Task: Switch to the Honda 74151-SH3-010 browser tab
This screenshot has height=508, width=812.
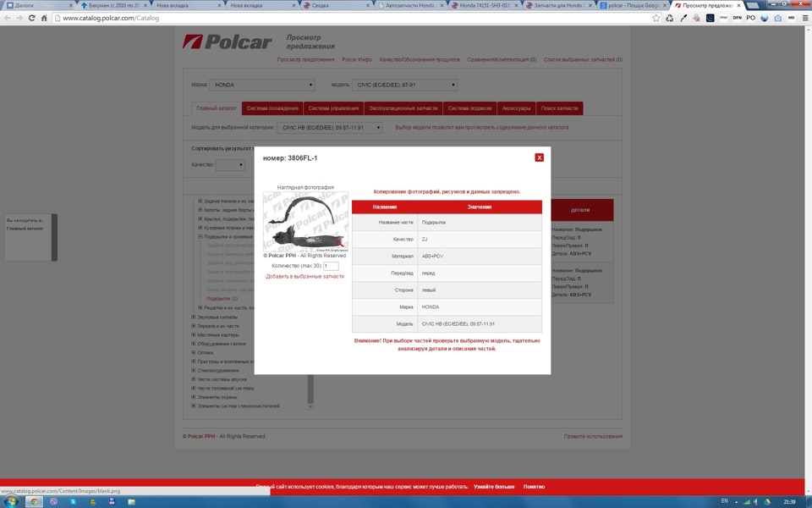Action: pos(484,5)
